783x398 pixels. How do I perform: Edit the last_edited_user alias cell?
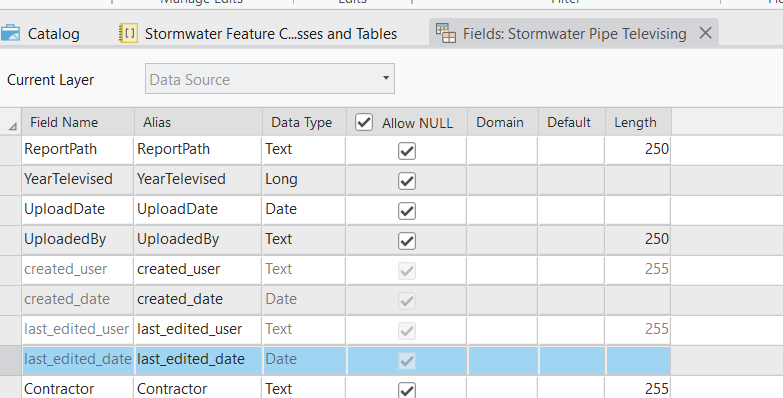pyautogui.click(x=198, y=329)
